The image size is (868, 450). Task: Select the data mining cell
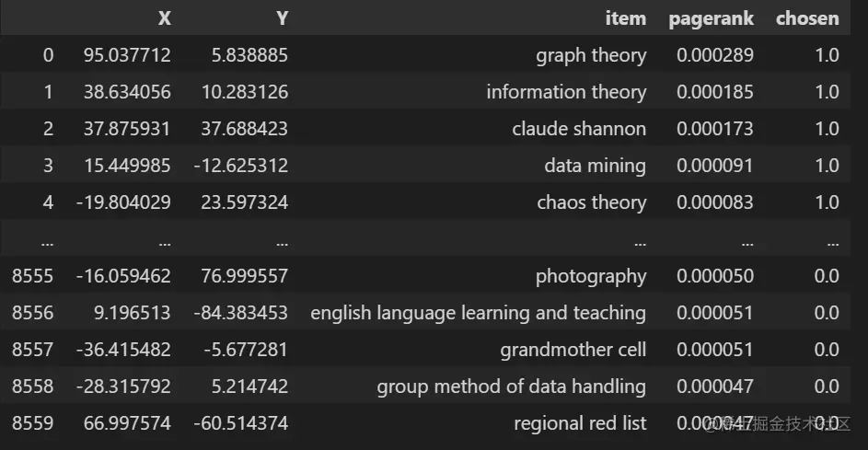[595, 166]
